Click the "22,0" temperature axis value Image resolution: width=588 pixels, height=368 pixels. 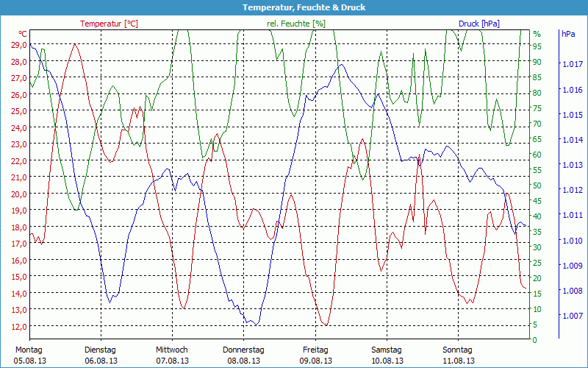19,160
